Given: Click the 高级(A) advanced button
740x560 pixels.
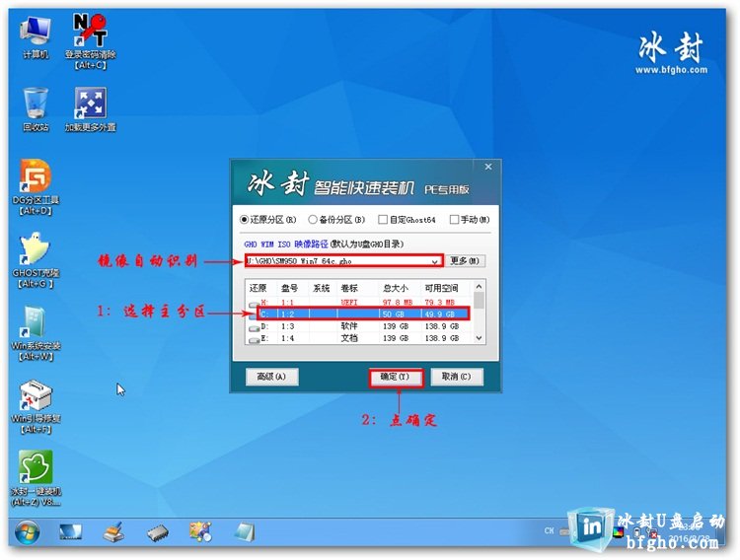Looking at the screenshot, I should click(272, 377).
